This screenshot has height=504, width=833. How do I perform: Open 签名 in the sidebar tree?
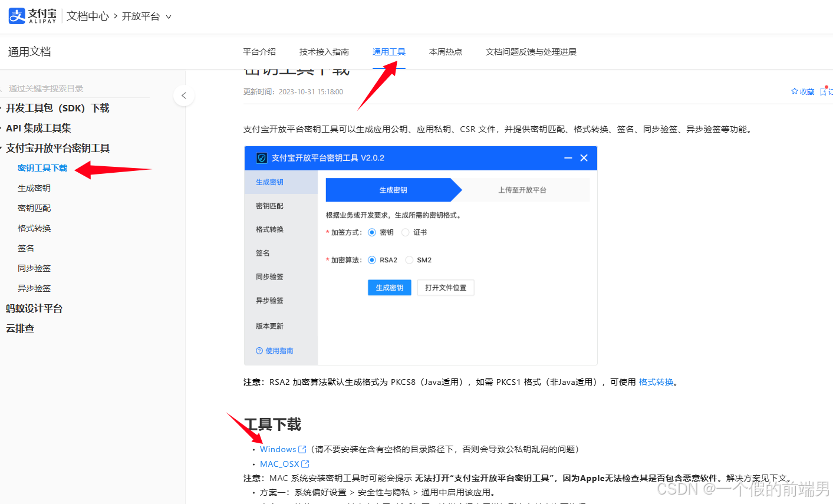26,248
